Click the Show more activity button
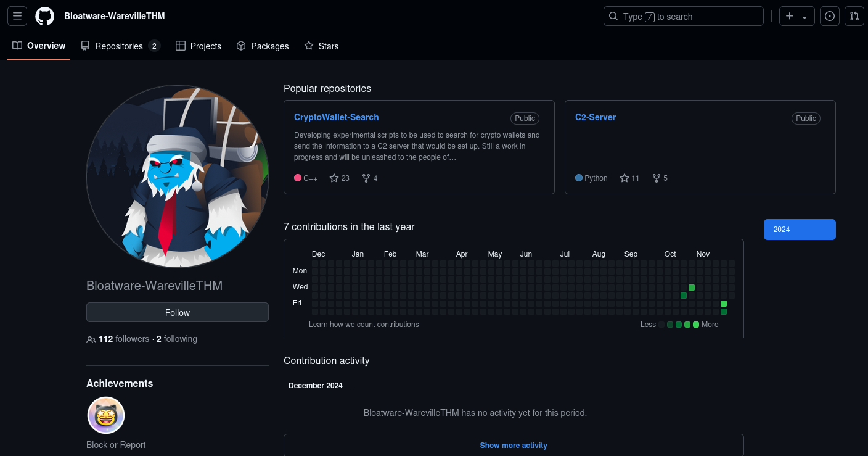This screenshot has height=456, width=868. (514, 445)
